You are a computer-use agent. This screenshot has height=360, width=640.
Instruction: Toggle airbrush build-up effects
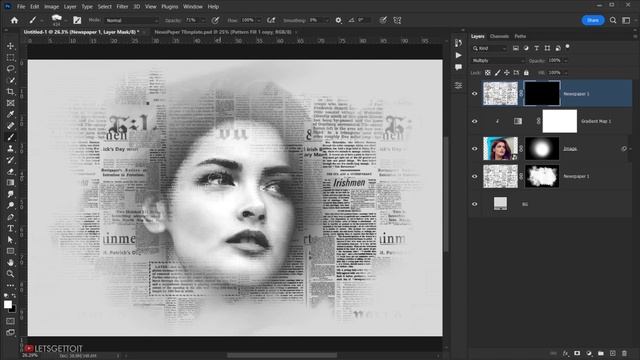tap(271, 20)
